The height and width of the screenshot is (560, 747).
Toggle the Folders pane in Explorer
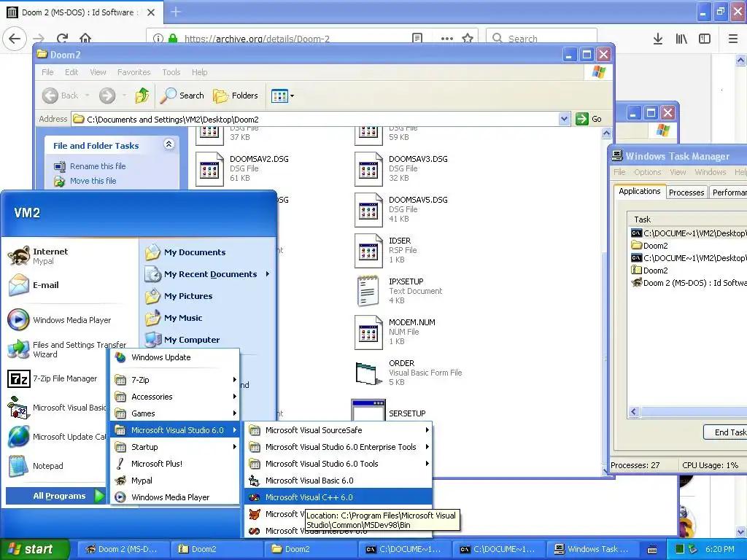tap(236, 96)
